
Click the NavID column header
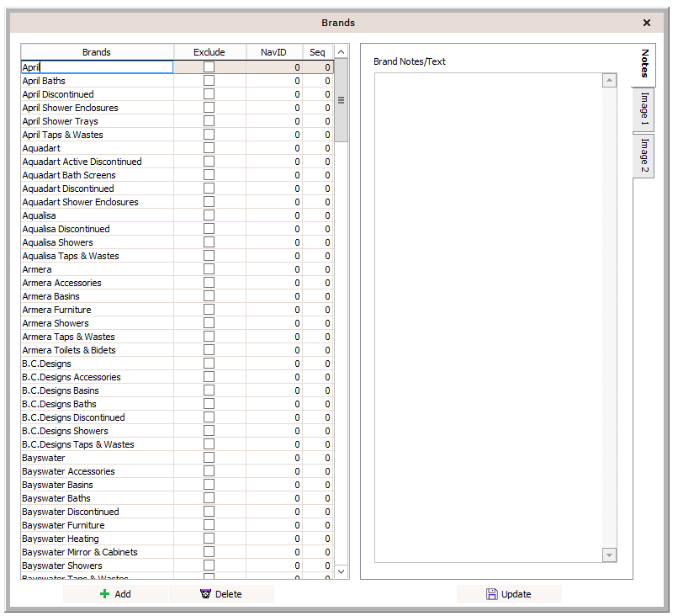coord(273,52)
